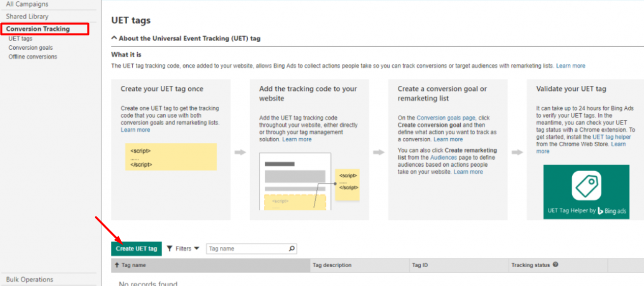Open the Conversion goals page link
Image resolution: width=644 pixels, height=286 pixels.
tap(446, 118)
